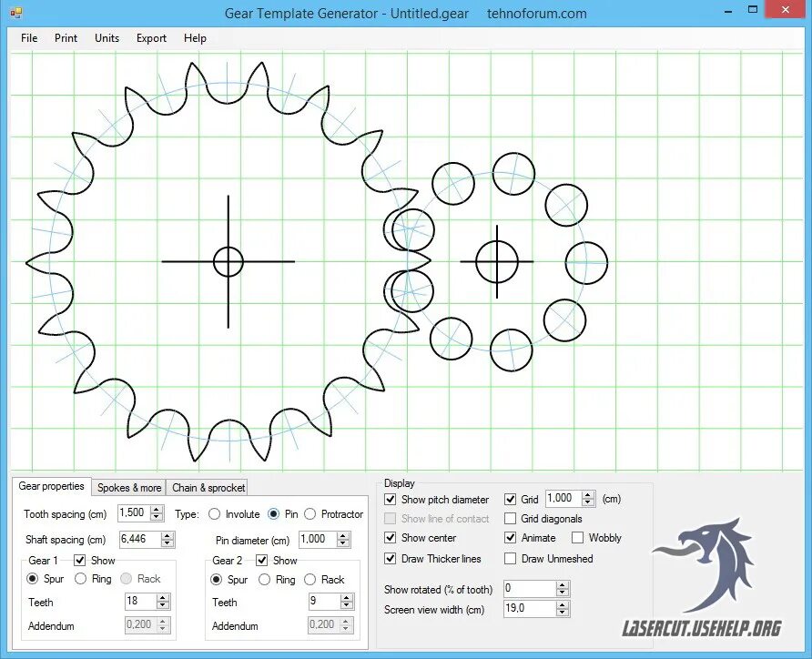Enable Grid diagonals
Screen dimensions: 812x659
511,518
